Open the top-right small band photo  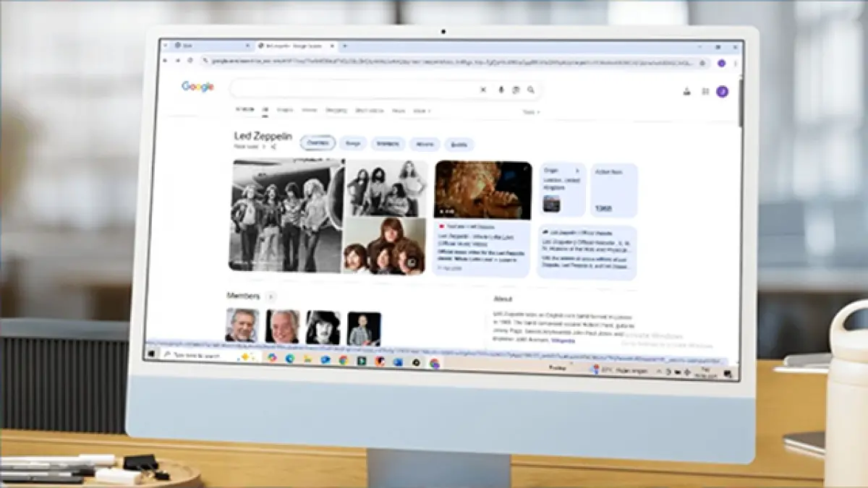tap(386, 188)
